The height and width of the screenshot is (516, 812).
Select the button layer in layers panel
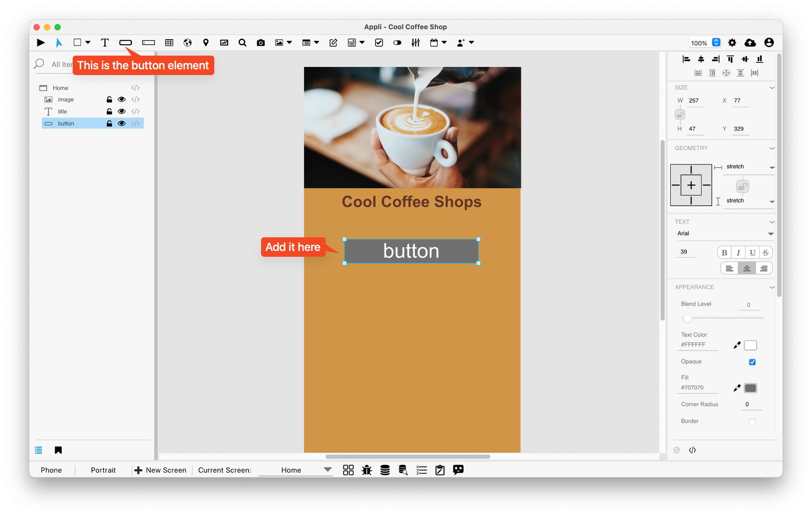click(65, 124)
